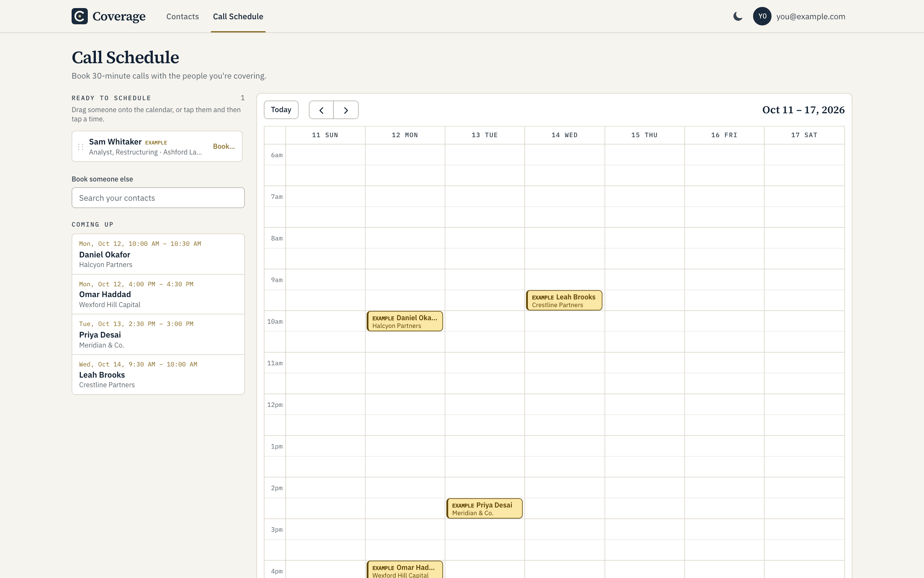924x578 pixels.
Task: Open the Contacts tab
Action: (182, 17)
